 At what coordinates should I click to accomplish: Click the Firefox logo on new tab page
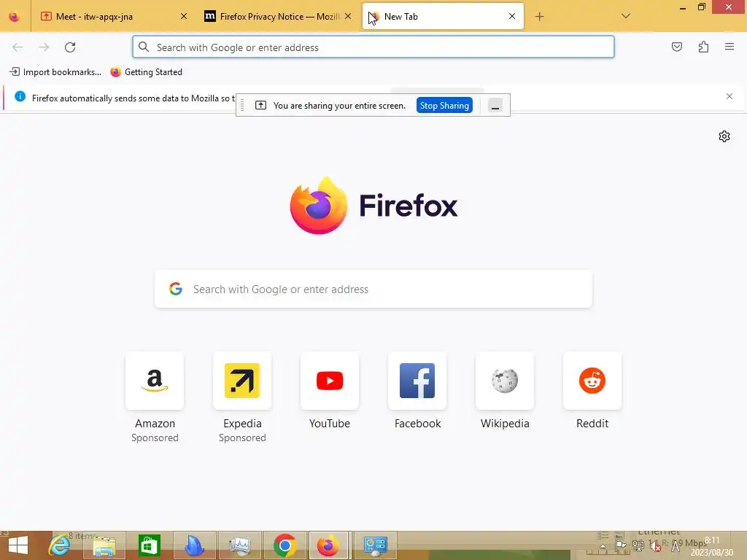coord(373,206)
